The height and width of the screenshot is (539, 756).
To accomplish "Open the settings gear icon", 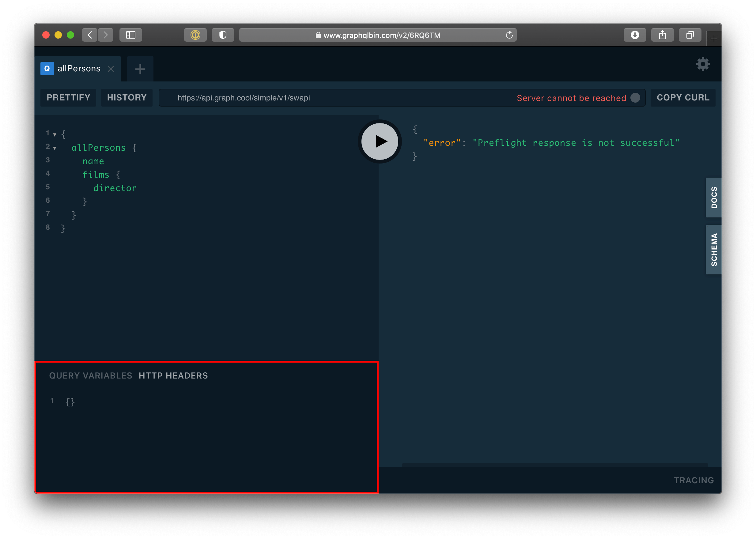I will [702, 64].
